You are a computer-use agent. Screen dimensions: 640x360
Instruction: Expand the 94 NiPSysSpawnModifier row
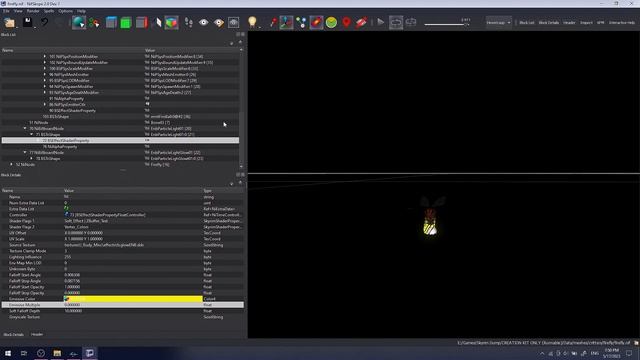[x=45, y=87]
